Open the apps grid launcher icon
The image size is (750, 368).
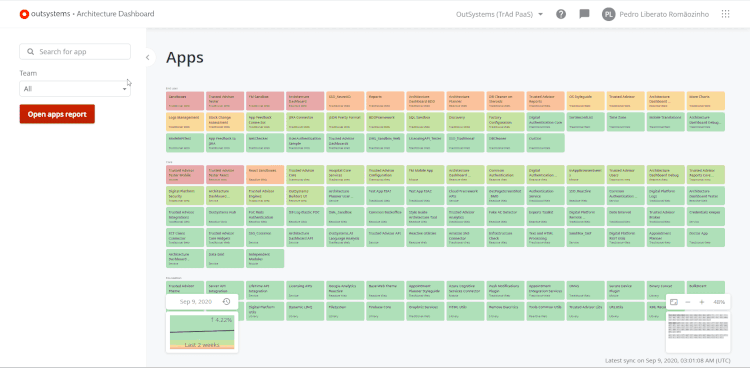point(725,14)
